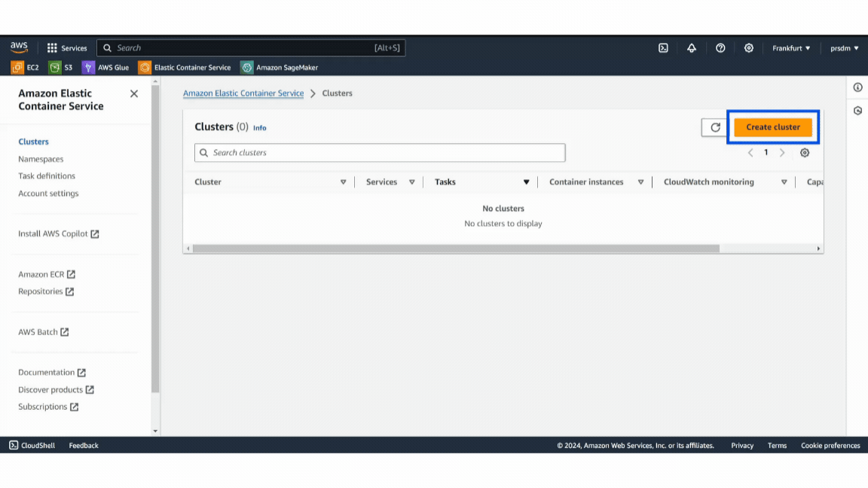The width and height of the screenshot is (868, 488).
Task: Close the ECS navigation sidebar
Action: 134,93
